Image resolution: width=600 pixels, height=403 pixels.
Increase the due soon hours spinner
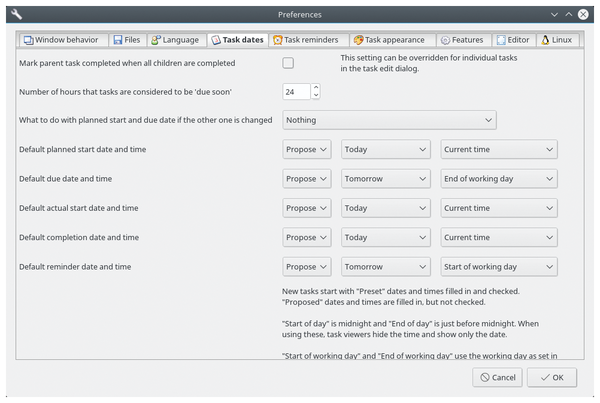click(316, 87)
